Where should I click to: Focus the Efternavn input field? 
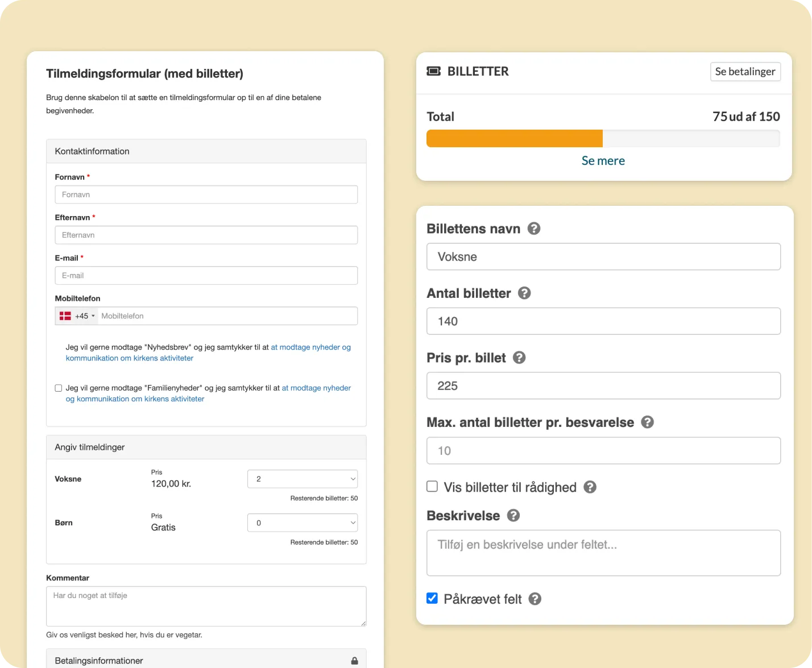206,235
